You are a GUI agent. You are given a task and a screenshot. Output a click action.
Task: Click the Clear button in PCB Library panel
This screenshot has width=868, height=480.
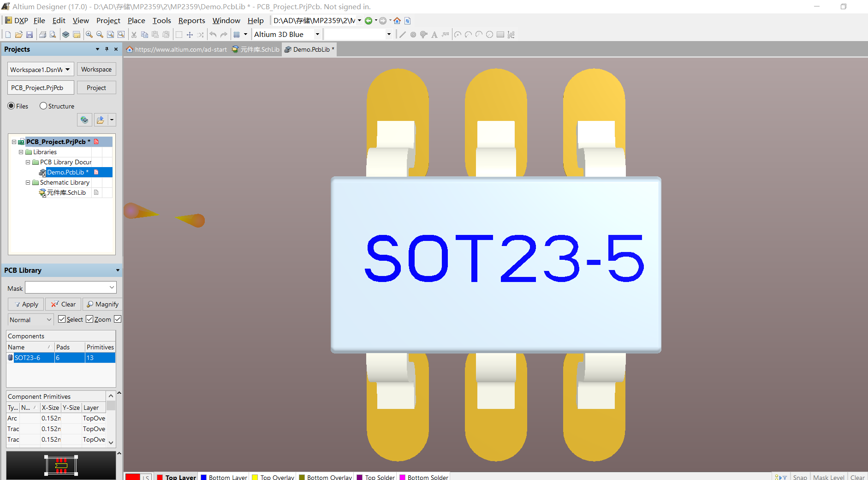tap(63, 304)
